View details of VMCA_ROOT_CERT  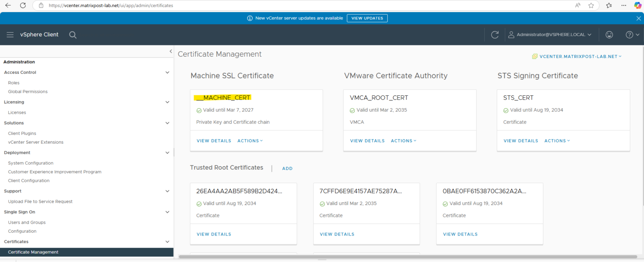tap(367, 141)
